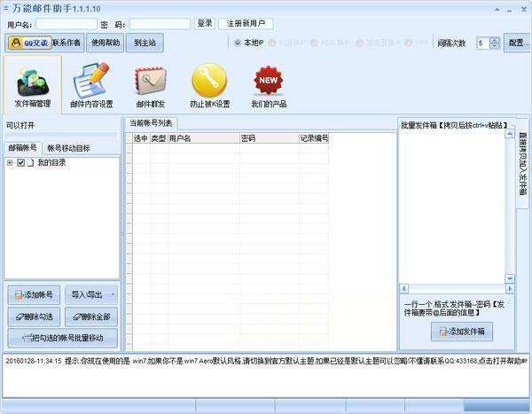The image size is (532, 414).
Task: Click the 添加帐号 button
Action: tap(34, 294)
